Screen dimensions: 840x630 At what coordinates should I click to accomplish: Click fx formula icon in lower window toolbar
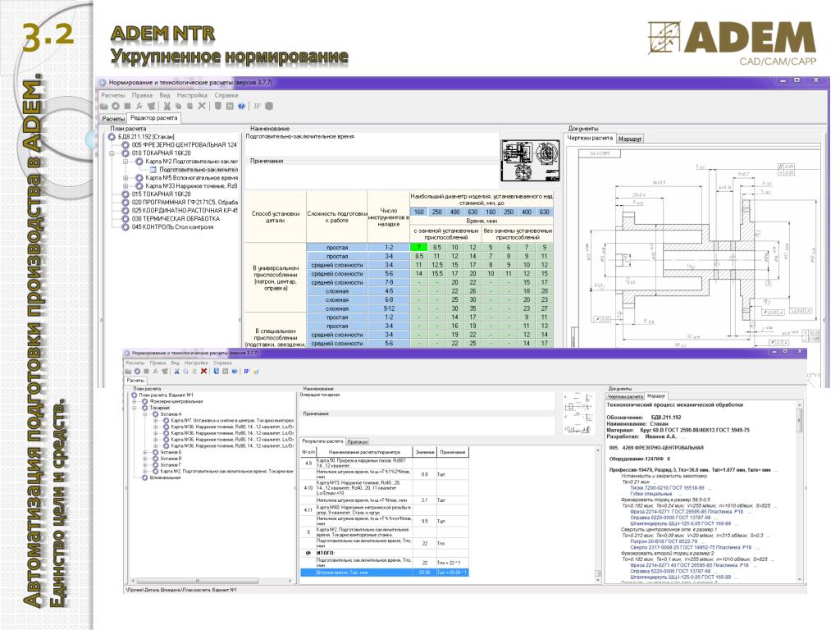pyautogui.click(x=155, y=372)
